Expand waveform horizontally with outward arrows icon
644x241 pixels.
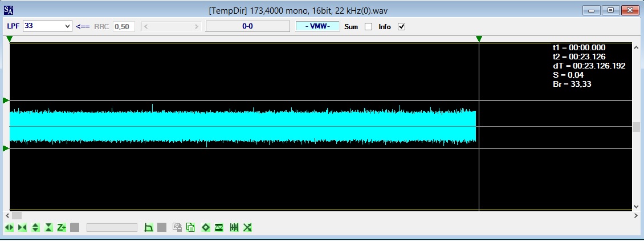pyautogui.click(x=9, y=227)
